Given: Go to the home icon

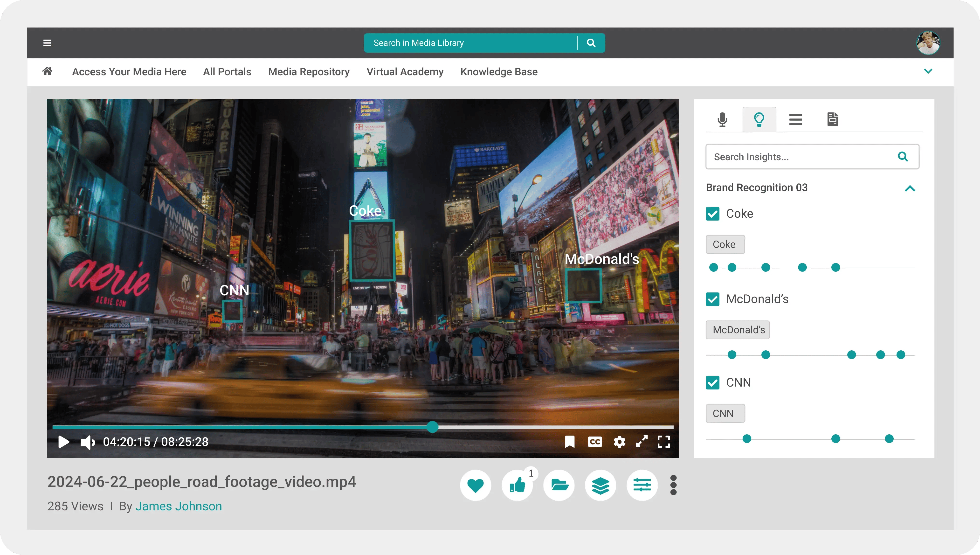Looking at the screenshot, I should tap(47, 71).
